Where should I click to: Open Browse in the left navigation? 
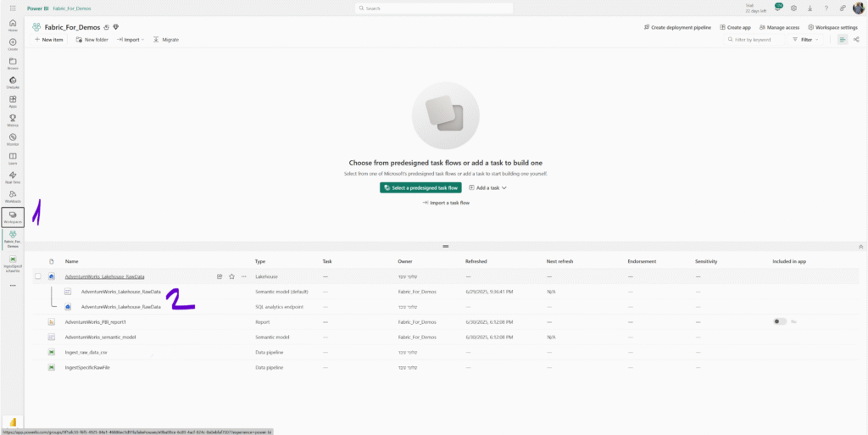(x=13, y=63)
